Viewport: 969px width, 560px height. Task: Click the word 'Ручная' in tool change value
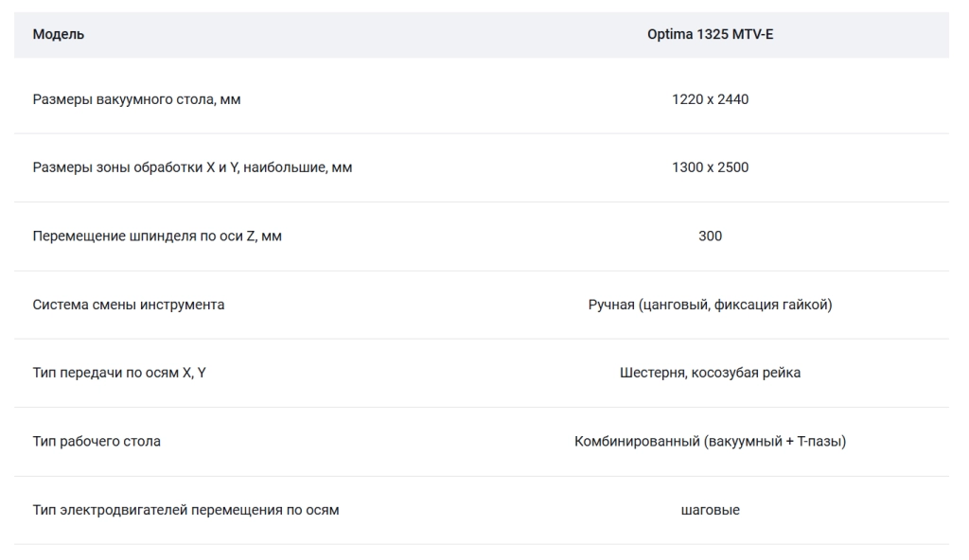(x=611, y=305)
